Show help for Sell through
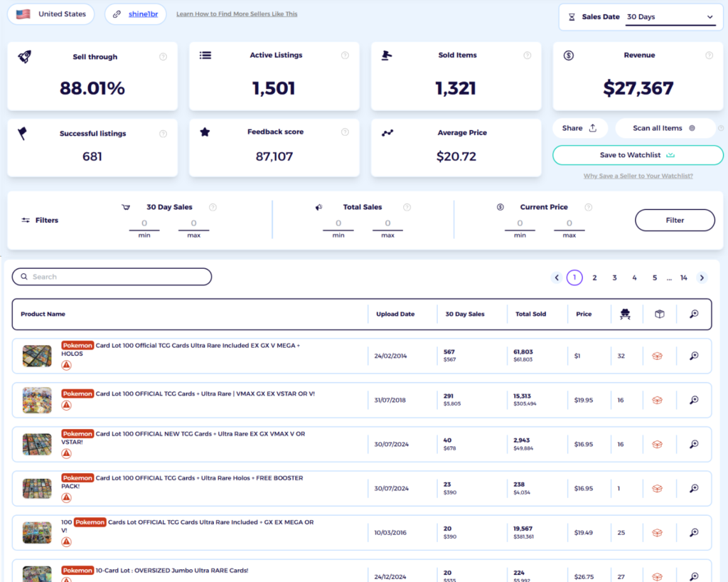The image size is (728, 582). tap(163, 57)
